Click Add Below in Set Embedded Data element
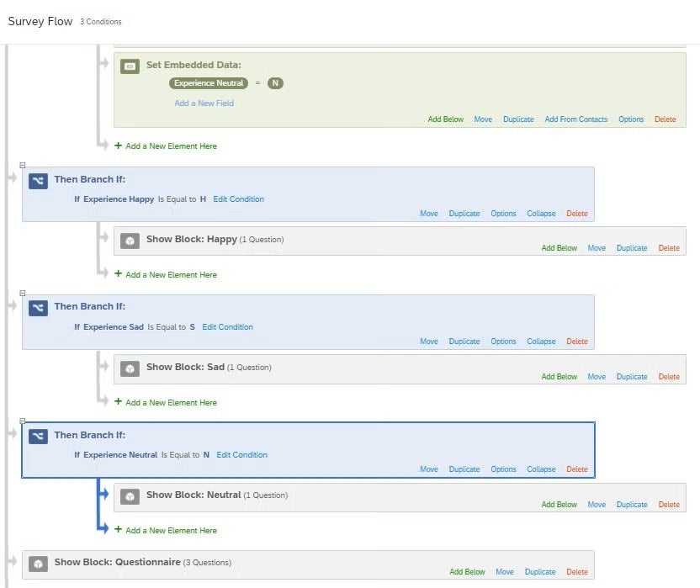 [446, 119]
